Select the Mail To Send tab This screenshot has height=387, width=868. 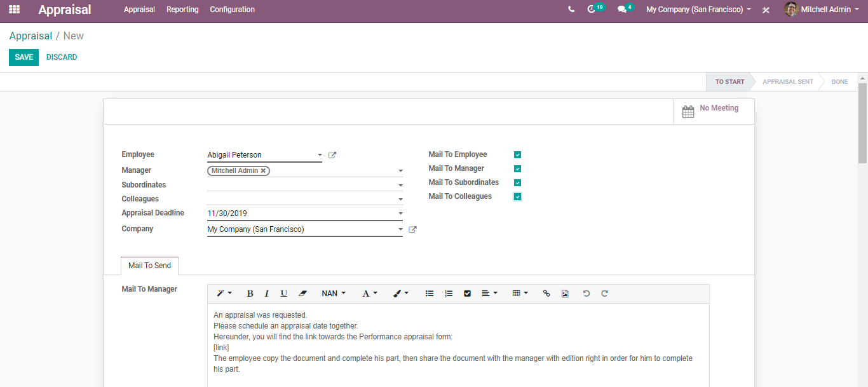150,266
